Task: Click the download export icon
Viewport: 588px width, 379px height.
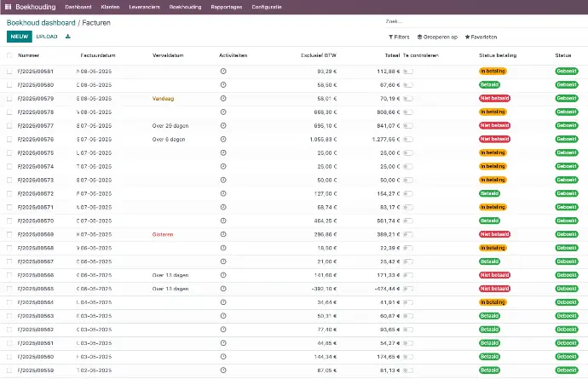Action: point(68,37)
